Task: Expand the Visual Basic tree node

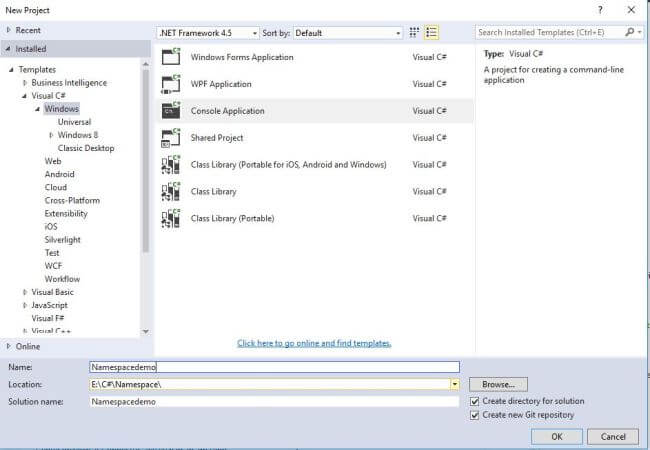Action: coord(24,292)
